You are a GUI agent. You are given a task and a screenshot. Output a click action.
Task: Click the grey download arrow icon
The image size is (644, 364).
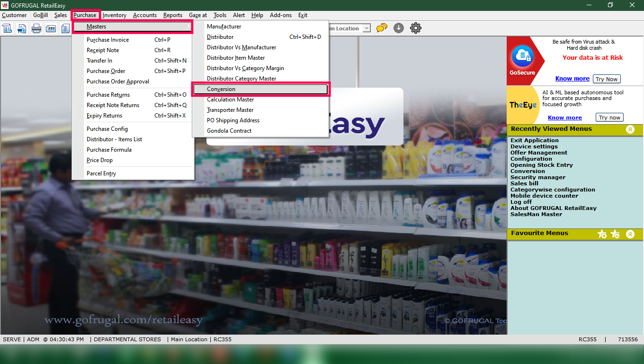point(399,28)
